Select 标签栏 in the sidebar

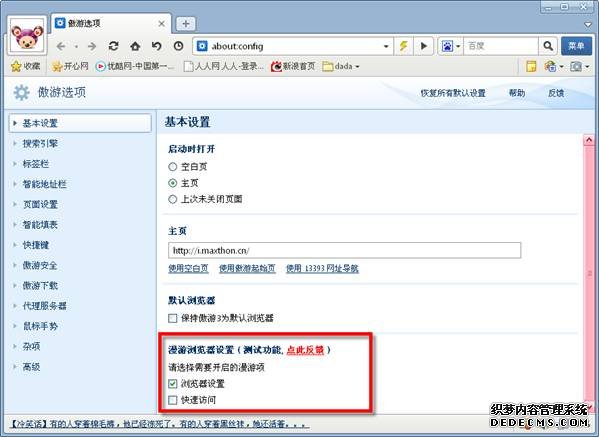[36, 164]
